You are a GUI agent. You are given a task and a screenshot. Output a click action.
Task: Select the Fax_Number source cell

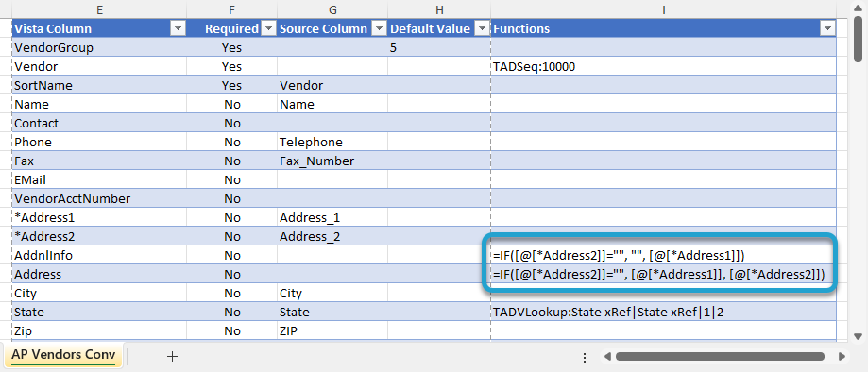[x=332, y=161]
